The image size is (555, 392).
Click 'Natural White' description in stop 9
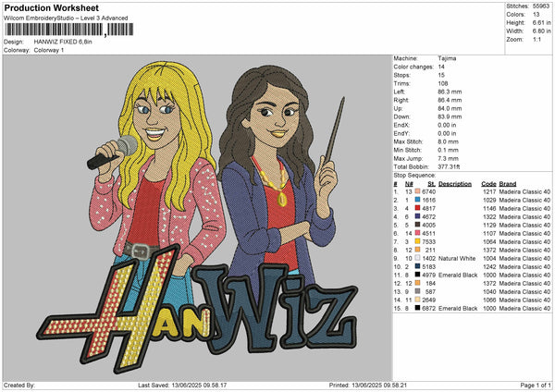[x=457, y=258]
